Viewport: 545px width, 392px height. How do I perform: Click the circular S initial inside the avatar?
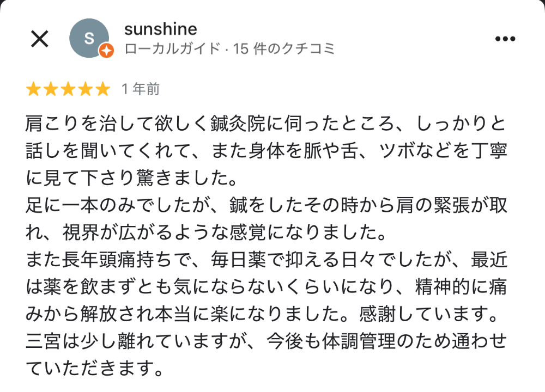(x=89, y=38)
